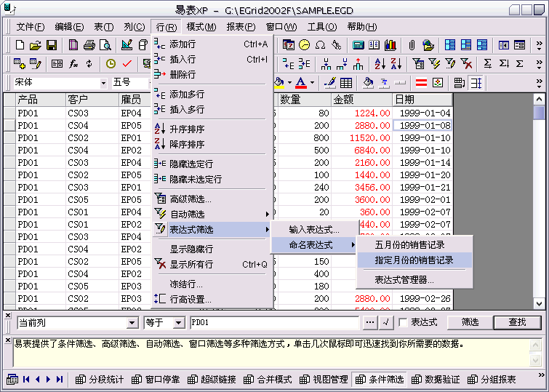549x392 pixels.
Task: Click the Print preview magnifier icon
Action: pyautogui.click(x=105, y=45)
